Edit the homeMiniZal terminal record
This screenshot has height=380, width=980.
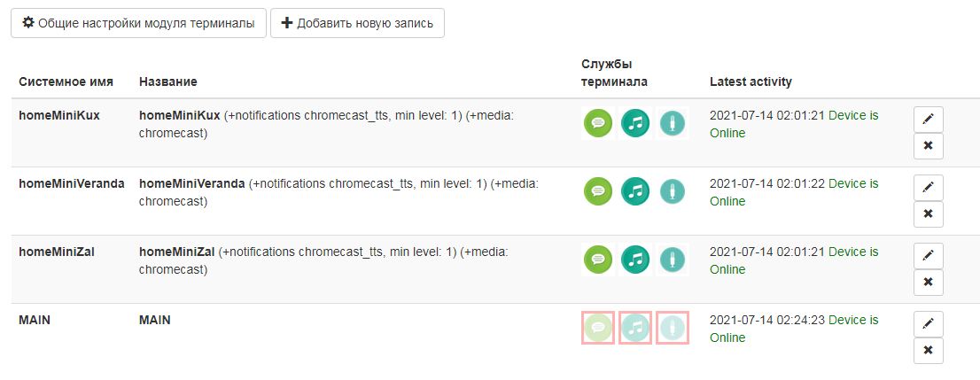click(x=928, y=256)
